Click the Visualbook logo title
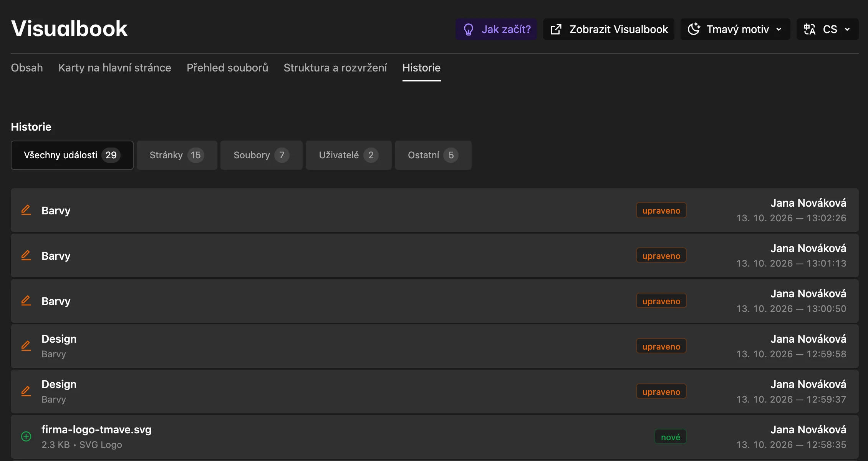 click(x=69, y=28)
